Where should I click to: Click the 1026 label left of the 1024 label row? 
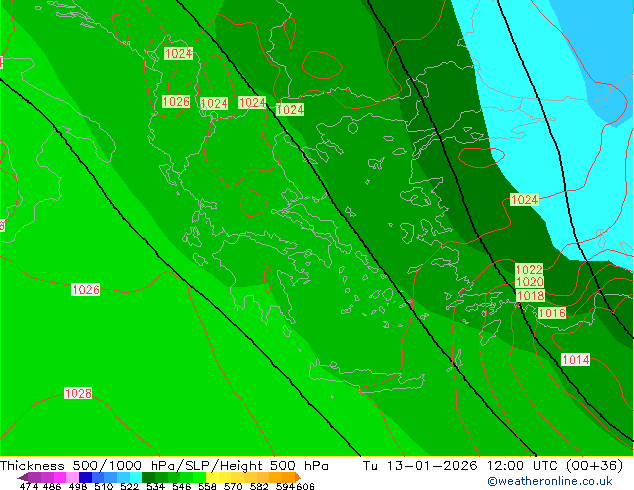(x=176, y=101)
